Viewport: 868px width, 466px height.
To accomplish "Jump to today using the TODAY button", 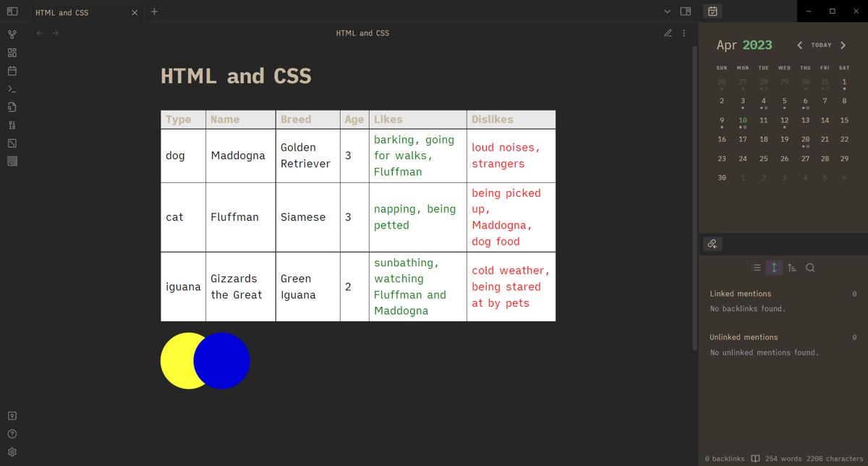I will coord(821,45).
